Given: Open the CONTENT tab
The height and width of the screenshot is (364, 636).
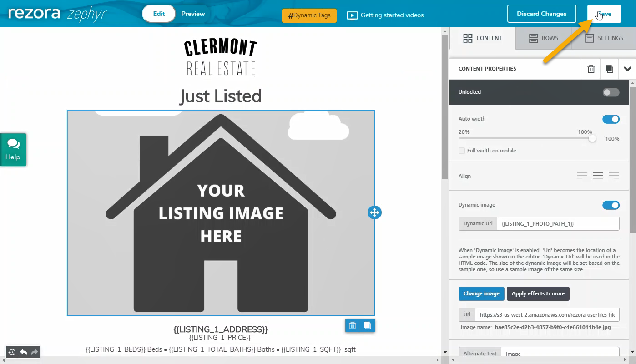Looking at the screenshot, I should pyautogui.click(x=483, y=38).
